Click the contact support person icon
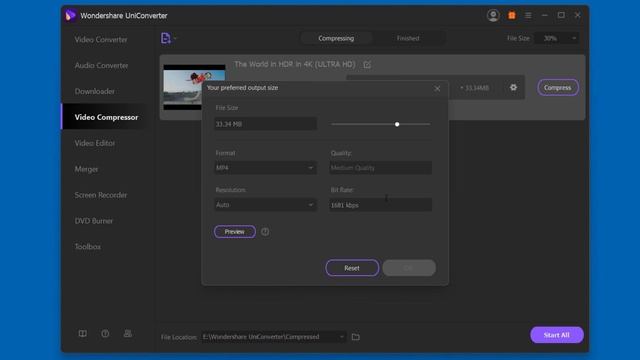640x360 pixels. tap(128, 334)
